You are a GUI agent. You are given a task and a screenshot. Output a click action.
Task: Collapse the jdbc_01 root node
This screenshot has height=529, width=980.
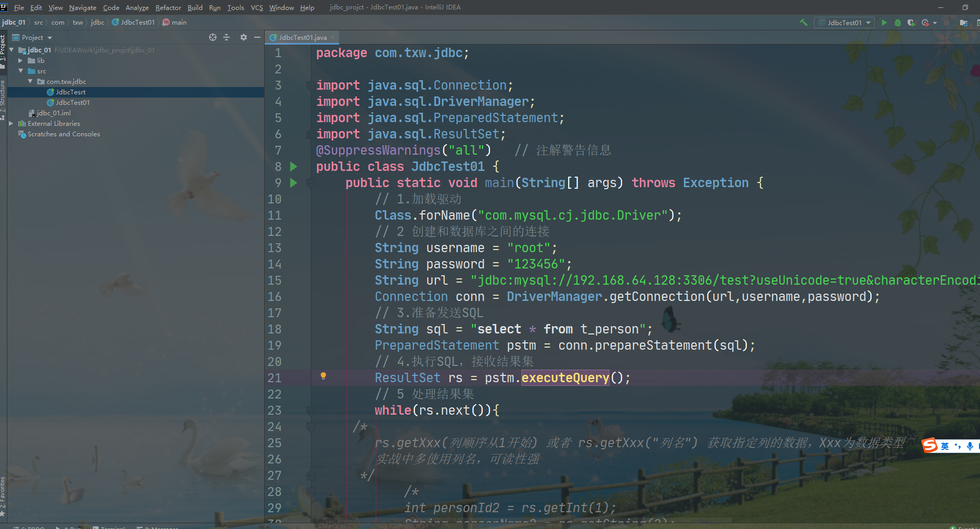(x=12, y=50)
